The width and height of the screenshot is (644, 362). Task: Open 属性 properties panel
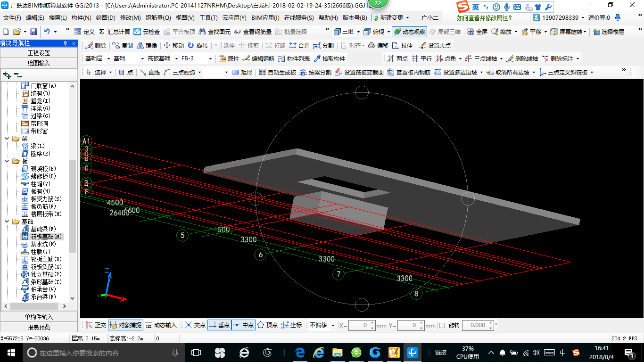(229, 58)
